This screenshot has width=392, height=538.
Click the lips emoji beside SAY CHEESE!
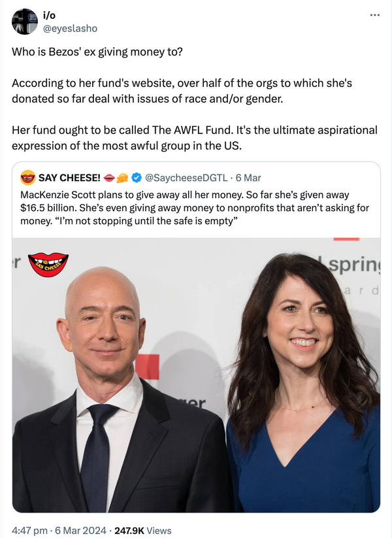point(109,178)
